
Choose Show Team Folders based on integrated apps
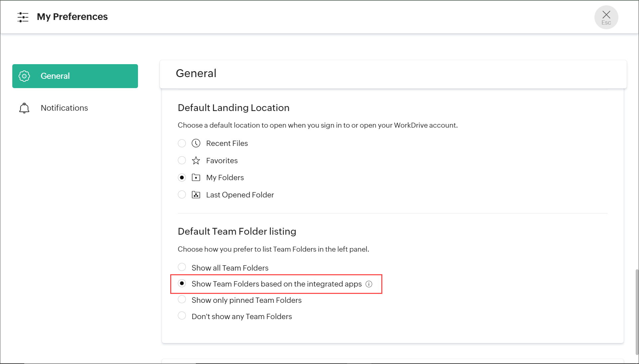pyautogui.click(x=182, y=283)
